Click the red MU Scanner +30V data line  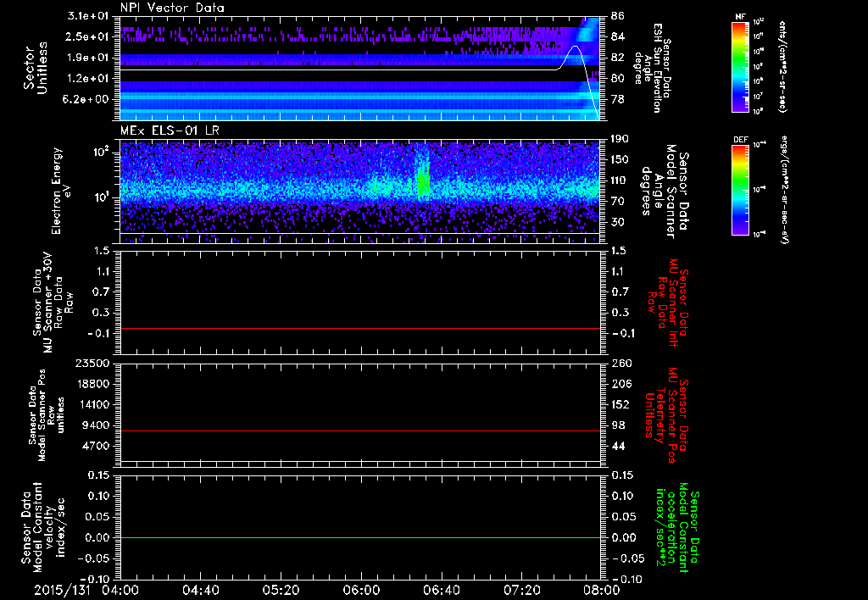(360, 328)
